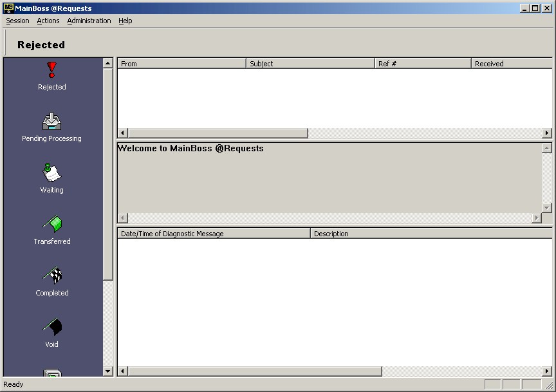Image resolution: width=556 pixels, height=392 pixels.
Task: Click the Rejected label under the icon
Action: (51, 87)
